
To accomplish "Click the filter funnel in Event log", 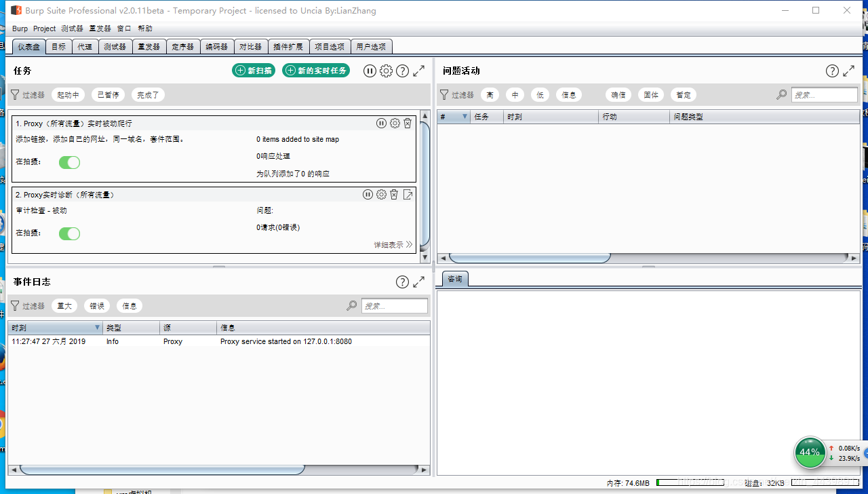I will (x=15, y=306).
